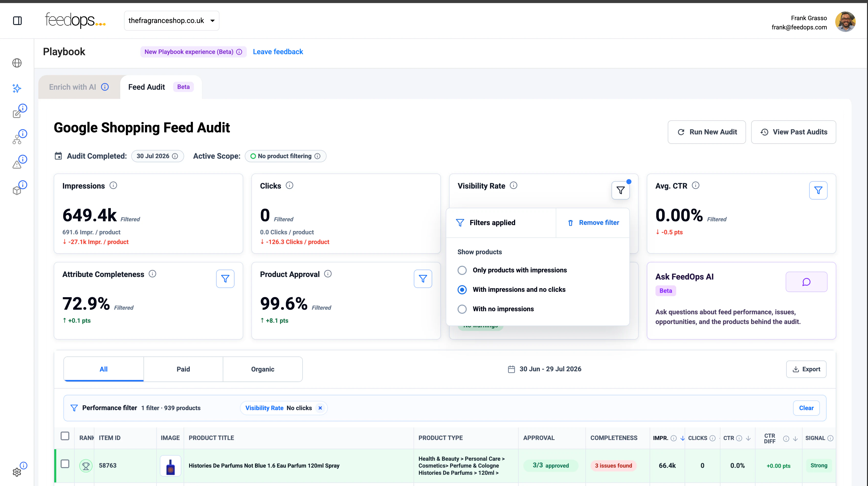Open Visibility Rate filter funnel button
Screen dimensions: 868x486
(x=620, y=191)
